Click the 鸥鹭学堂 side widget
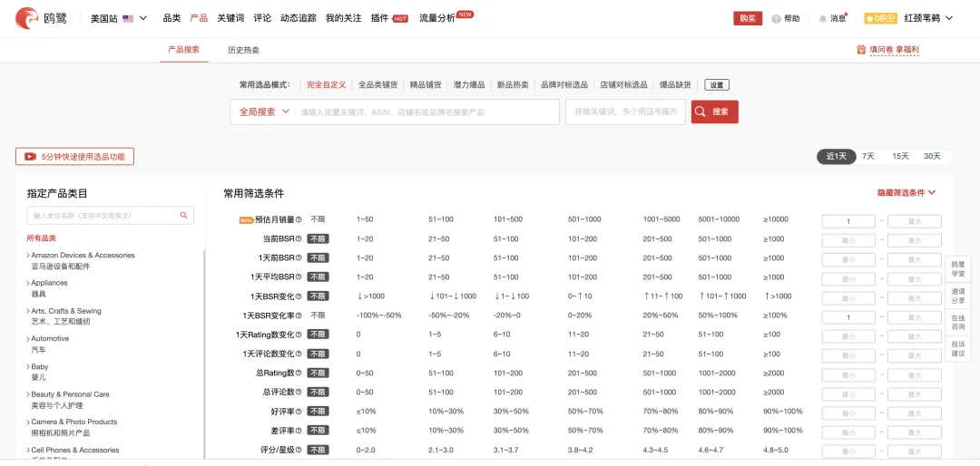Screen dimensions: 980x466 (957, 269)
